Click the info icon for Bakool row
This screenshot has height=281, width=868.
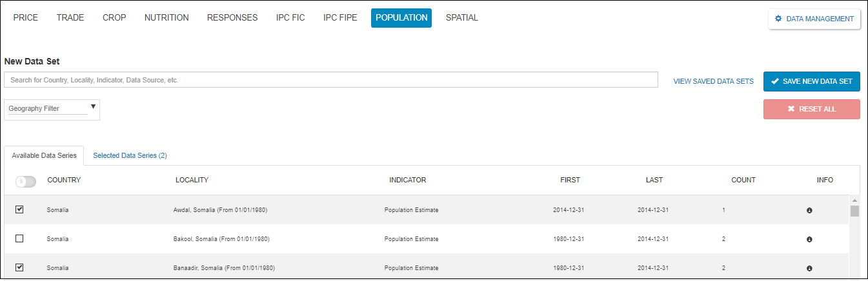coord(809,239)
